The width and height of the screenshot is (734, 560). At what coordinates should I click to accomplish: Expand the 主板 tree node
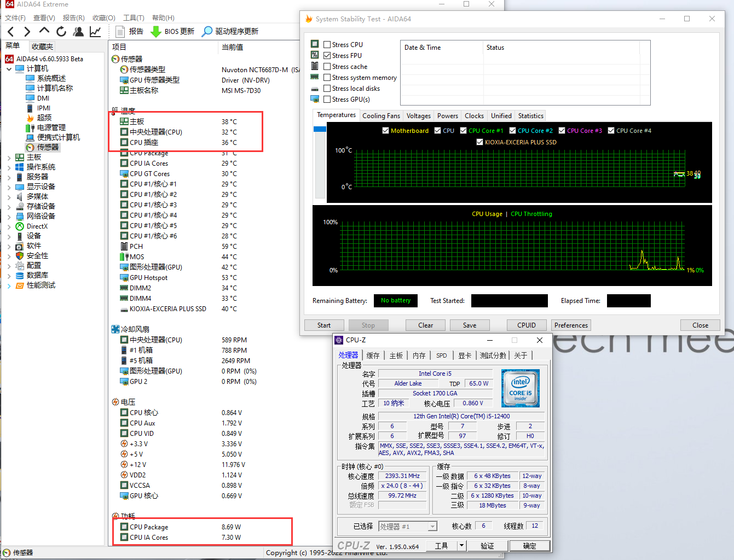(9, 157)
